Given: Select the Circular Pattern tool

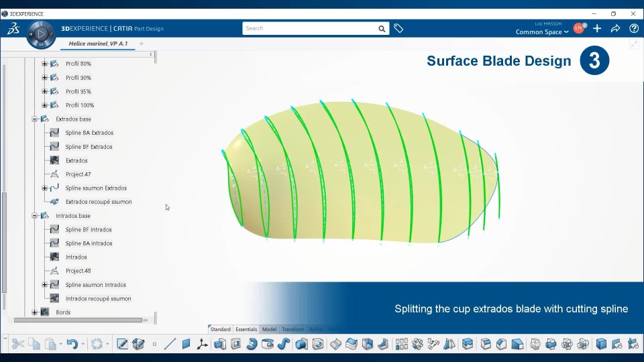Looking at the screenshot, I should tap(418, 344).
